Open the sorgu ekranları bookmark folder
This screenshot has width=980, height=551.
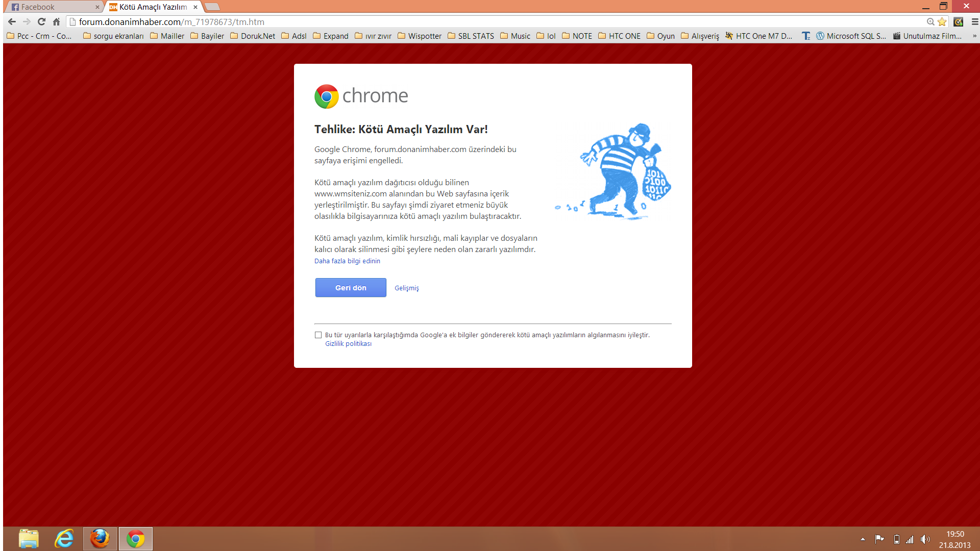(x=113, y=36)
